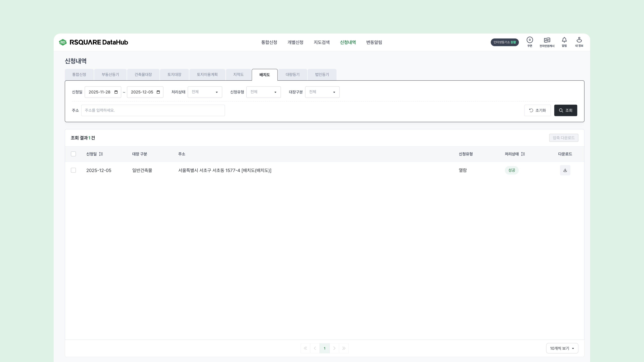Image resolution: width=644 pixels, height=362 pixels.
Task: Go to next page arrow in pagination
Action: point(334,348)
